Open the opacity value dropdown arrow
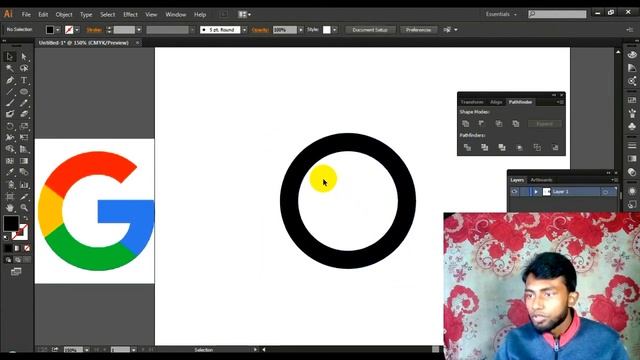640x360 pixels. [x=301, y=30]
